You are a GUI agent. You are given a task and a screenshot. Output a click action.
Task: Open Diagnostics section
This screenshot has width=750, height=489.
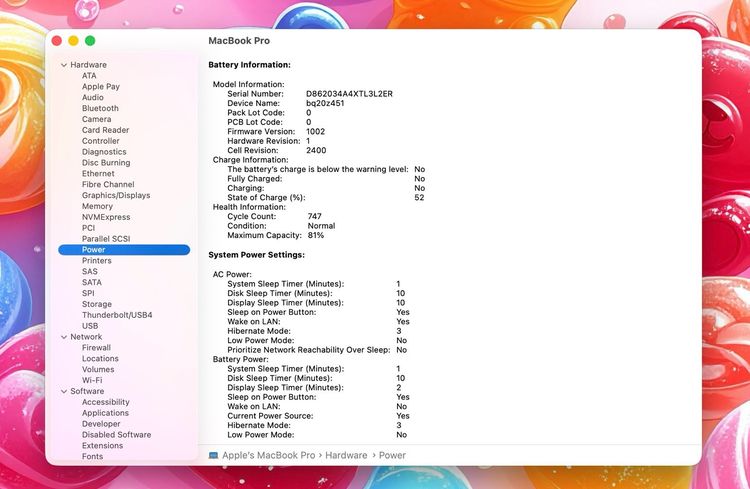click(104, 152)
